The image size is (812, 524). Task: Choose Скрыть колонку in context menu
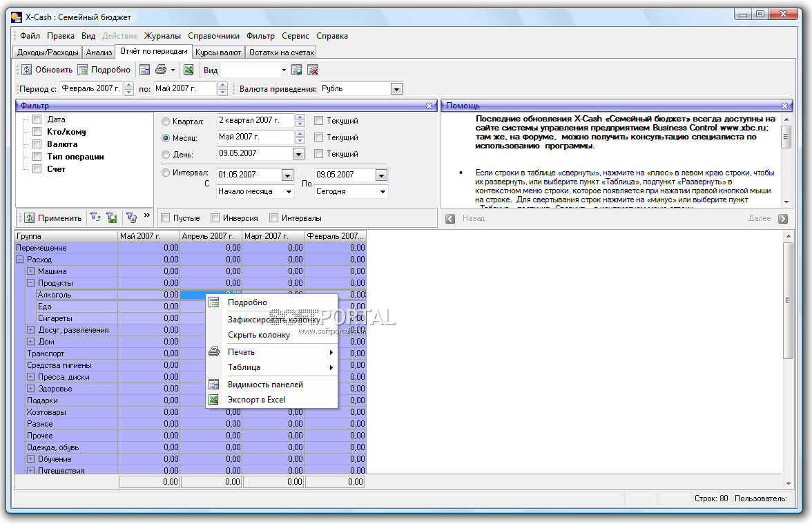pyautogui.click(x=259, y=335)
